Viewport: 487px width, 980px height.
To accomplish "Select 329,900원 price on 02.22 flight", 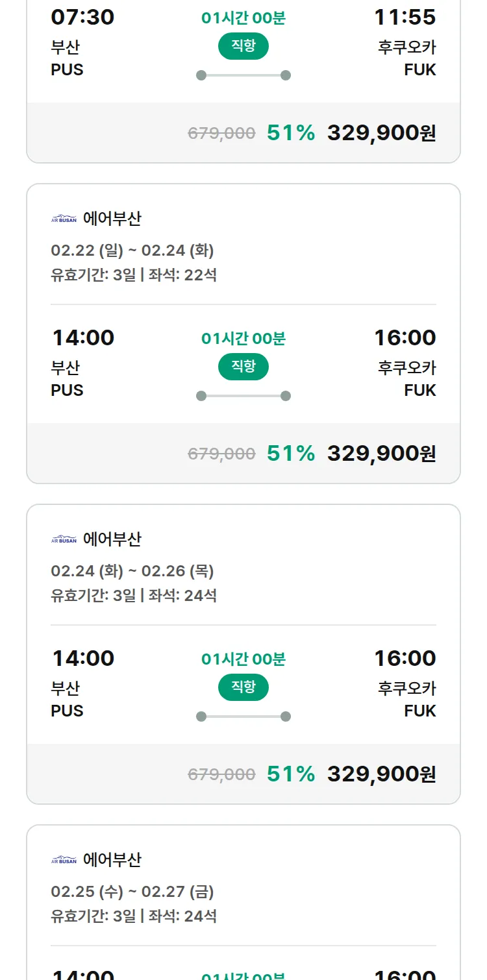I will [x=381, y=454].
